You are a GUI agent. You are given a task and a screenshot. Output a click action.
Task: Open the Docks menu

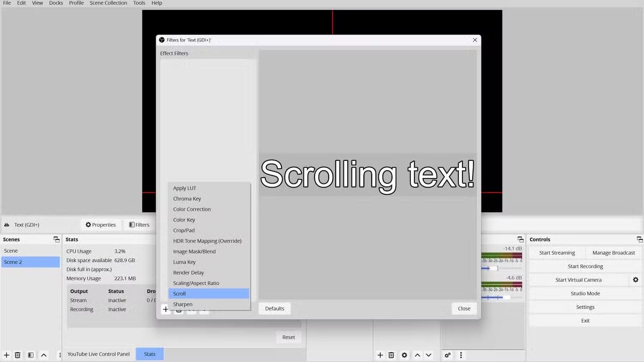click(56, 3)
